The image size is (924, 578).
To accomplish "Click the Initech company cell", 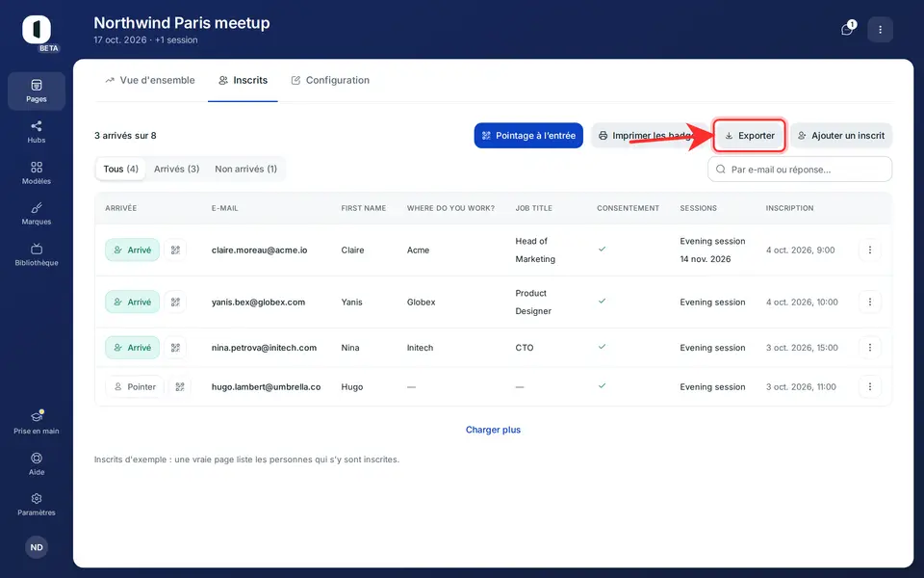I will (421, 348).
